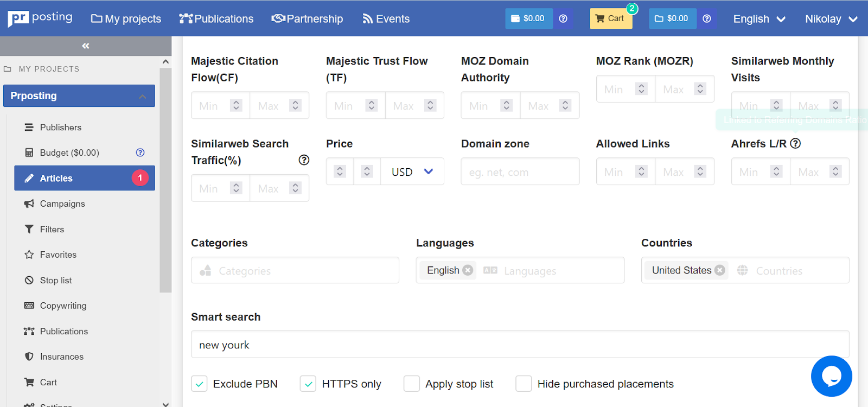Click Majestic Citation Flow Min stepper
Viewport: 868px width, 407px height.
click(236, 105)
